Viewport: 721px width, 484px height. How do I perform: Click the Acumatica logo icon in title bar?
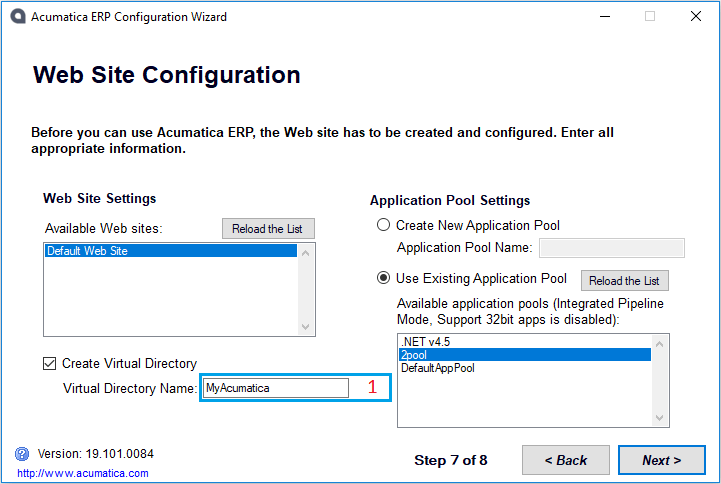tap(17, 17)
